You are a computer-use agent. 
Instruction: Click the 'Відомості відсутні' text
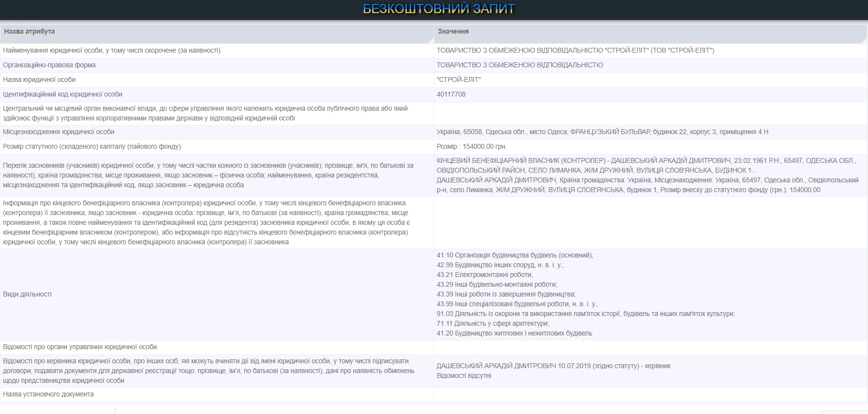[463, 375]
